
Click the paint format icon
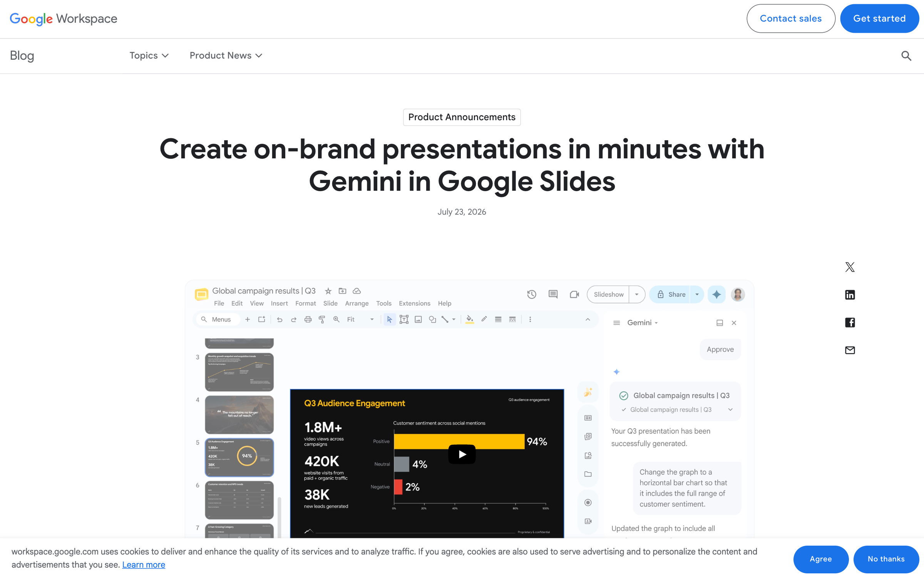322,319
